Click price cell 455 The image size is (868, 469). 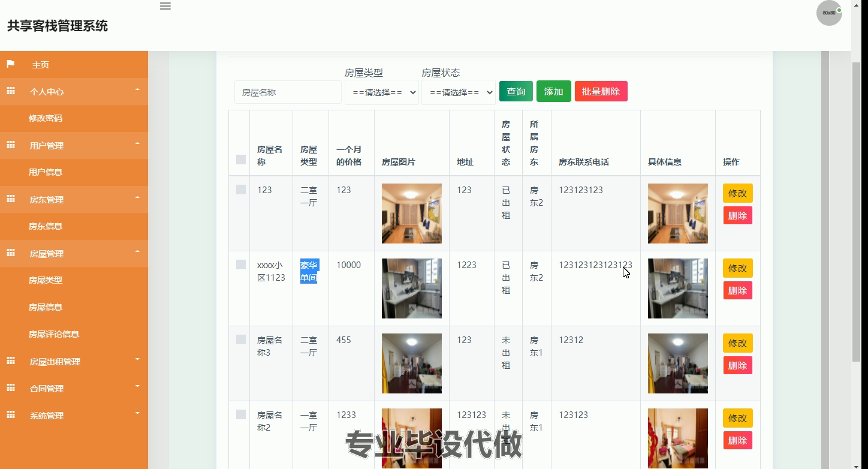pos(343,339)
